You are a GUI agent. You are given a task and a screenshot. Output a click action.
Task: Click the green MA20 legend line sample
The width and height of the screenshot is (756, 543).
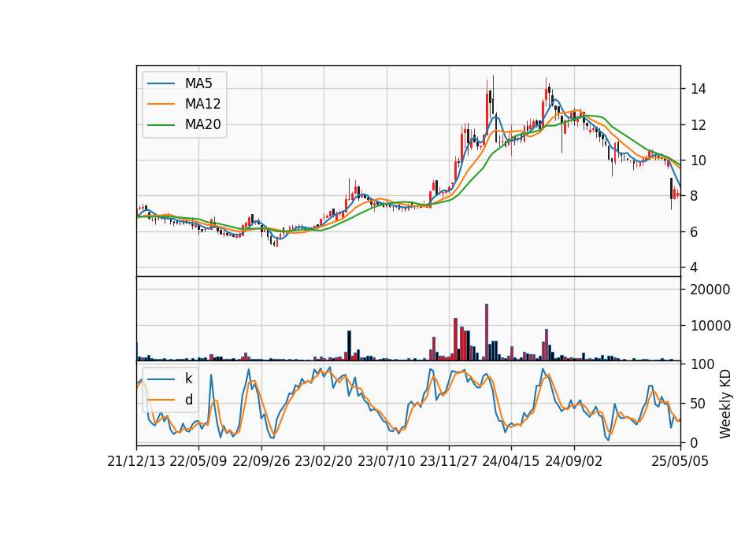[x=161, y=125]
